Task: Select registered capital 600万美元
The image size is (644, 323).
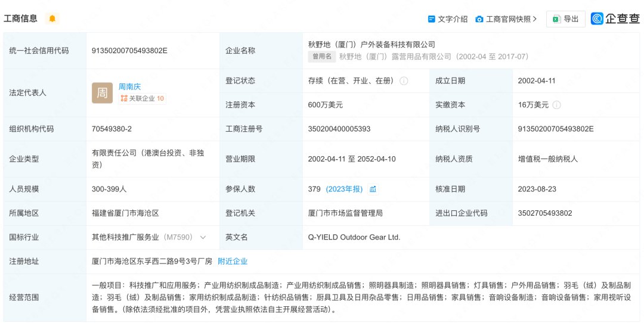Action: pyautogui.click(x=326, y=105)
